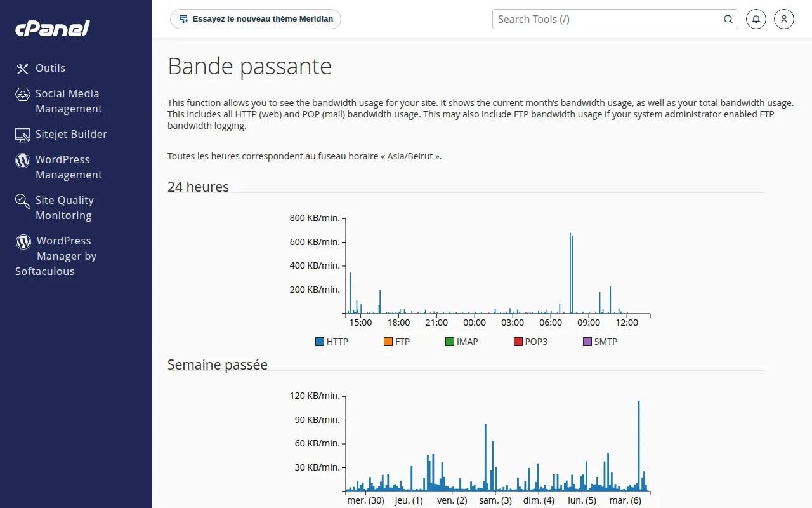Viewport: 812px width, 508px height.
Task: Click the 24 heures section heading
Action: click(198, 187)
